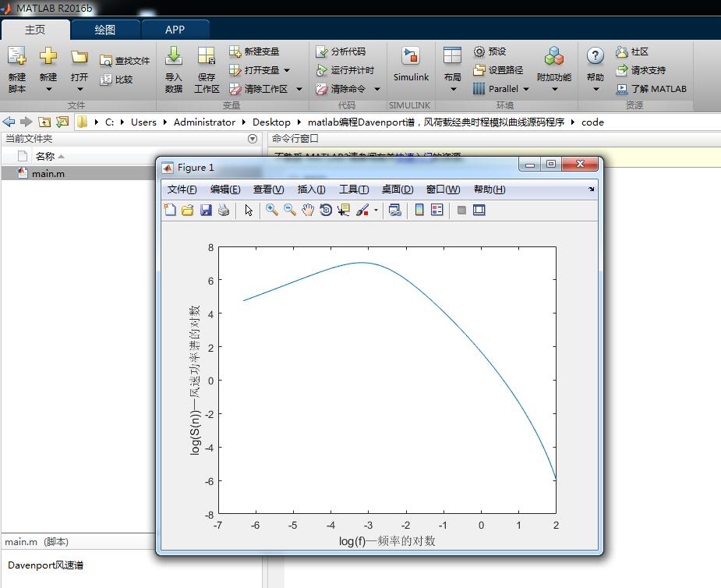Expand the Parallel dropdown
The width and height of the screenshot is (721, 588).
[x=526, y=89]
